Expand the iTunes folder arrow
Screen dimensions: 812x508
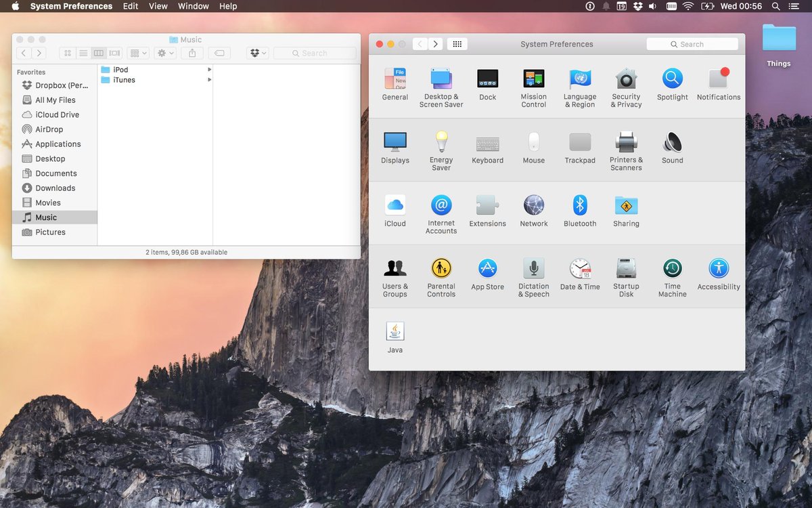pos(209,80)
